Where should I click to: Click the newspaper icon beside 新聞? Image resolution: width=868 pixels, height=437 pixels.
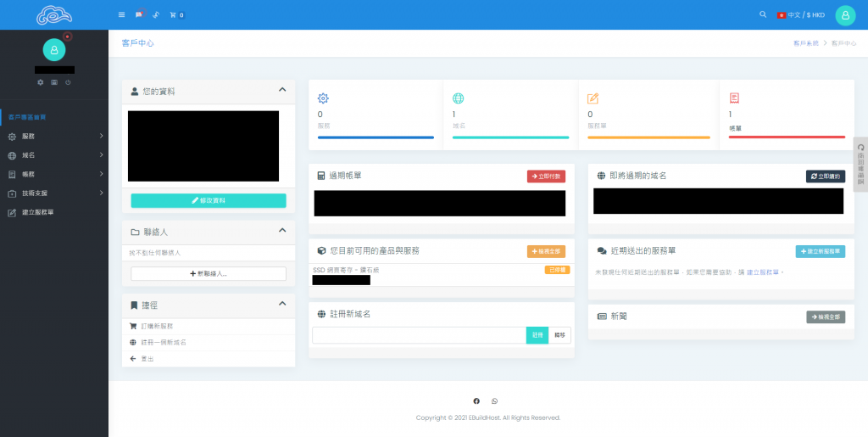[x=602, y=317]
